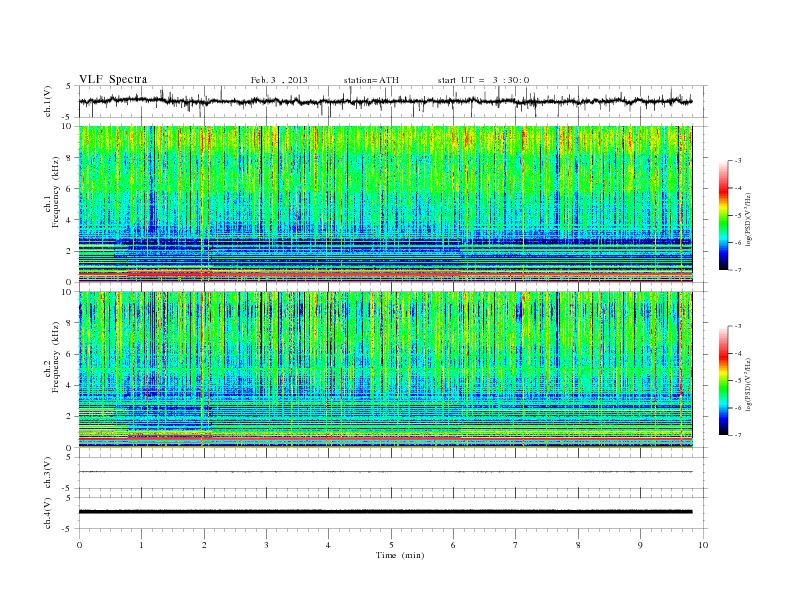Viewport: 792px width, 612px height.
Task: Click time axis tick label "5"
Action: 391,545
